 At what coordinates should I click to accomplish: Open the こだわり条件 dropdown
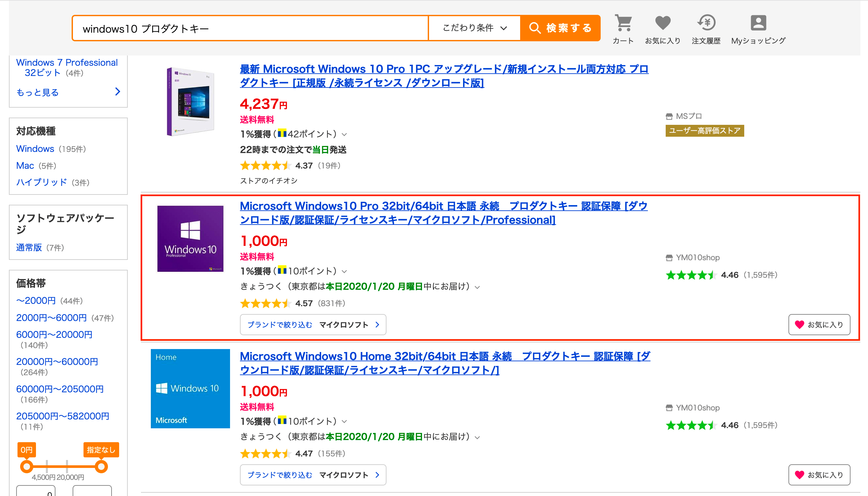475,28
